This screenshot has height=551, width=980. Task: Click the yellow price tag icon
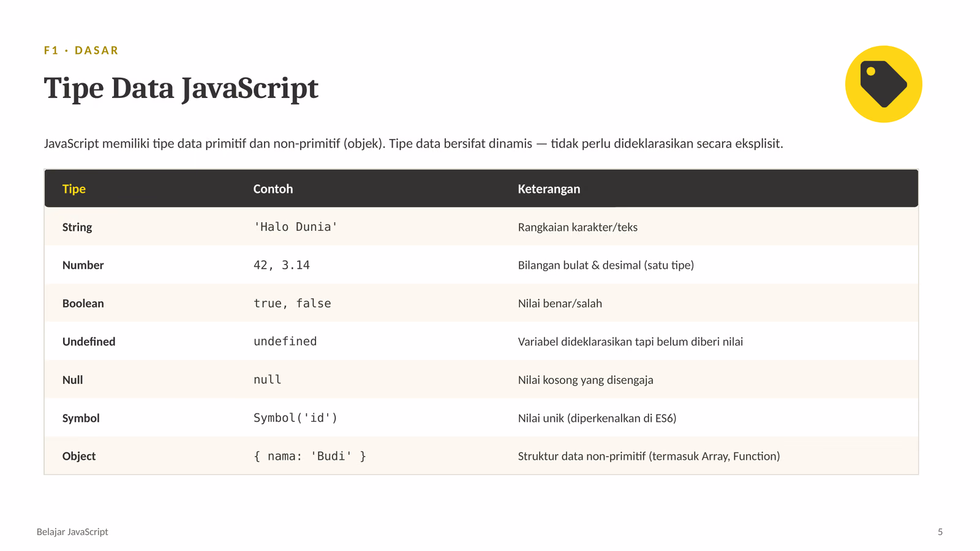[883, 84]
